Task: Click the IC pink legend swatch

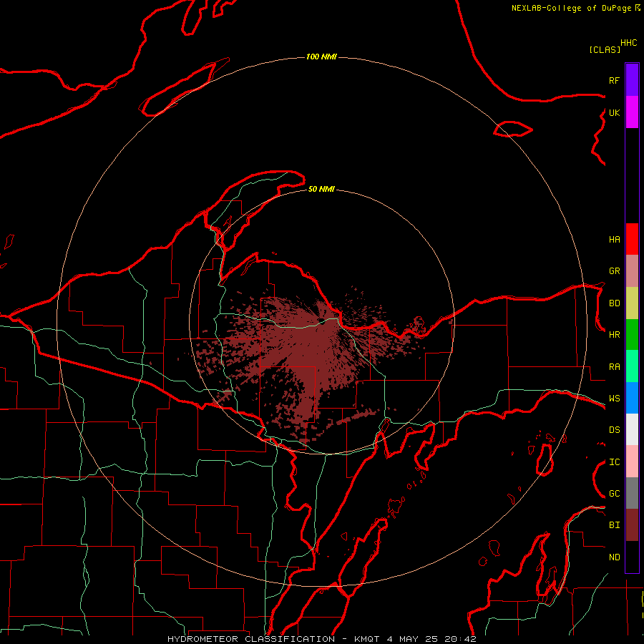Action: pos(632,462)
